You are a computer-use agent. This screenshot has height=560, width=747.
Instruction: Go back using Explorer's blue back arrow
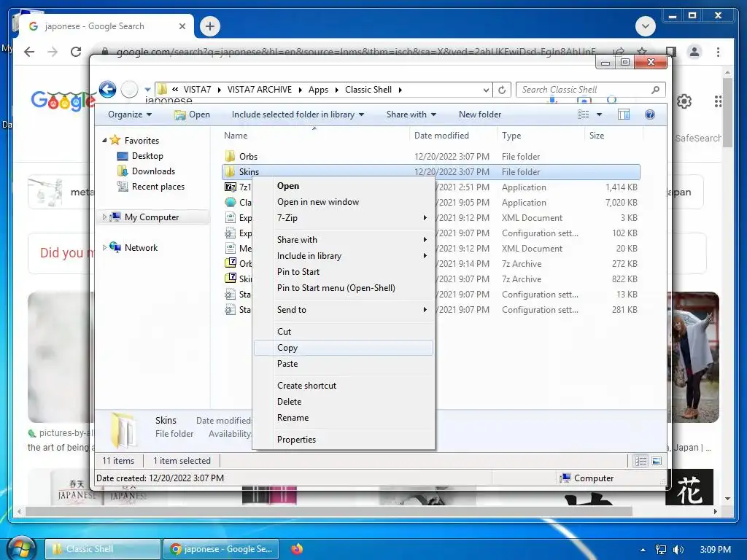click(108, 89)
